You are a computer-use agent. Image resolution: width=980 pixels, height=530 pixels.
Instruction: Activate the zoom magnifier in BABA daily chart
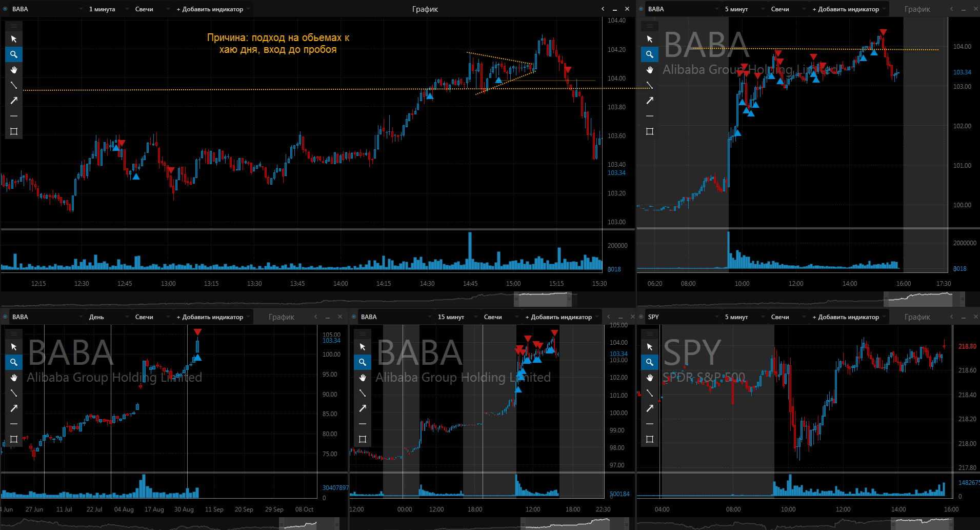tap(14, 362)
